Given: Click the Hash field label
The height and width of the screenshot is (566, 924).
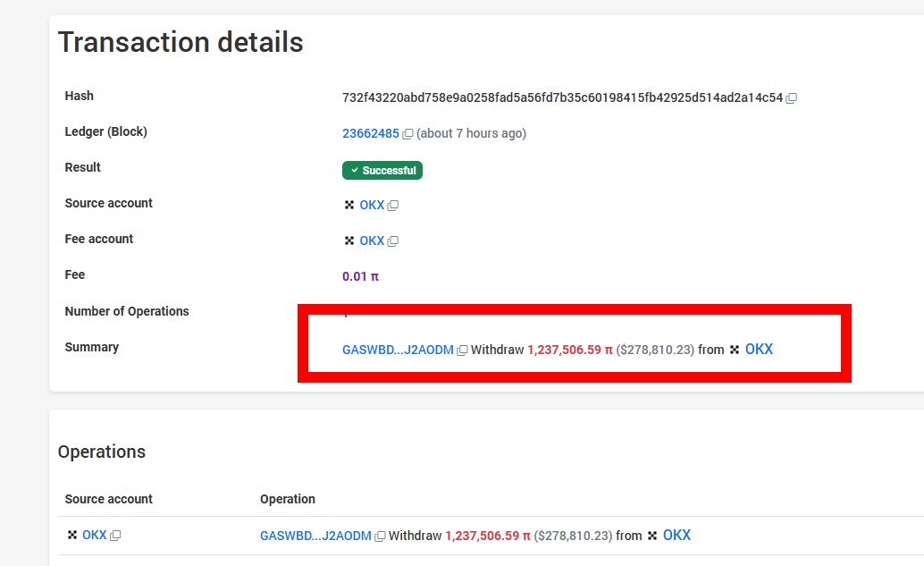Looking at the screenshot, I should (79, 96).
